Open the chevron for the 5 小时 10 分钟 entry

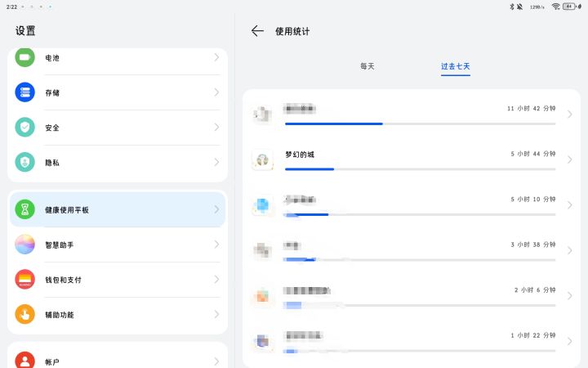pos(569,205)
